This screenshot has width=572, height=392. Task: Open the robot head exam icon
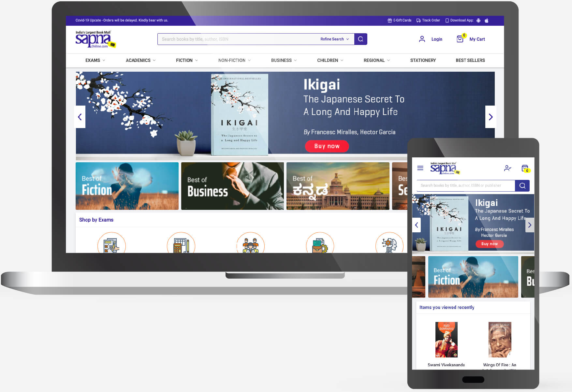(389, 243)
